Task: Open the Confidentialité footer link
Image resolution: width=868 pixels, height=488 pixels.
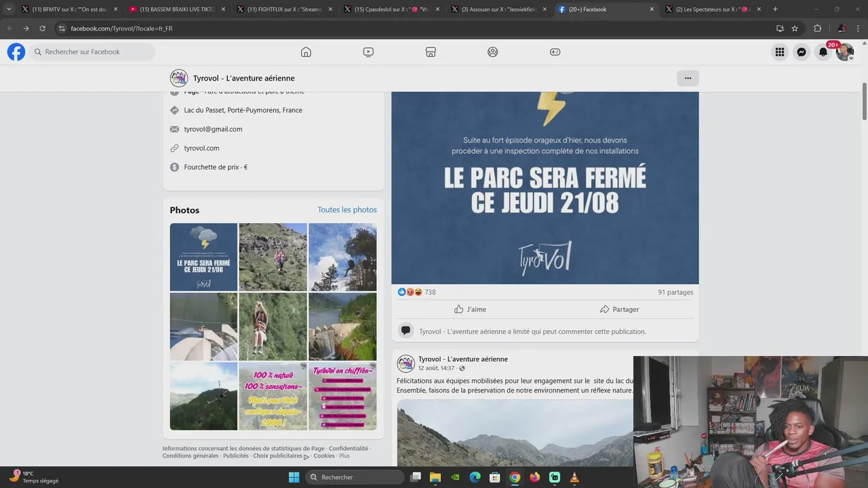Action: pyautogui.click(x=349, y=449)
